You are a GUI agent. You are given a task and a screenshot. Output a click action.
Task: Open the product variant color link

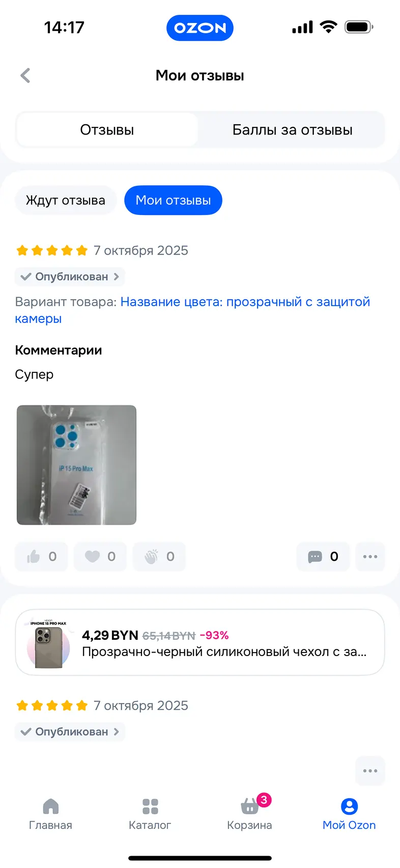coord(192,310)
